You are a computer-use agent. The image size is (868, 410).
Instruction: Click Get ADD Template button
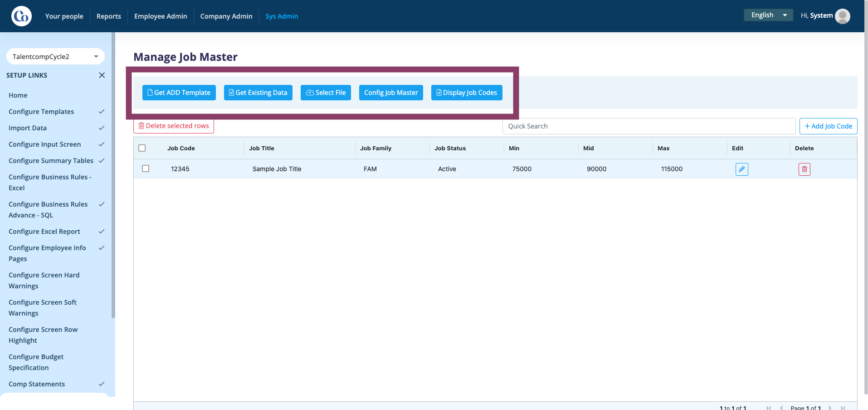click(179, 93)
